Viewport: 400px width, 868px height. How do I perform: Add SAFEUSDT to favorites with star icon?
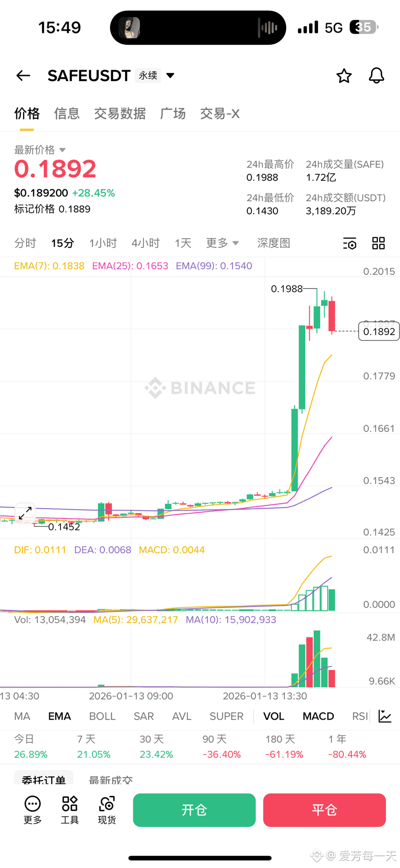point(344,75)
